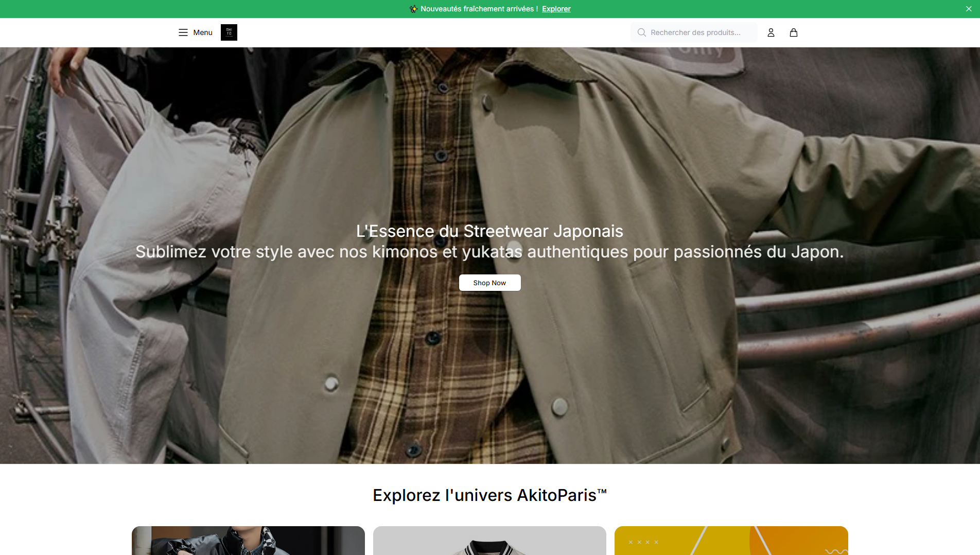Click "L'Essence du Streetwear Japonais" headline
The height and width of the screenshot is (555, 980).
(x=489, y=231)
